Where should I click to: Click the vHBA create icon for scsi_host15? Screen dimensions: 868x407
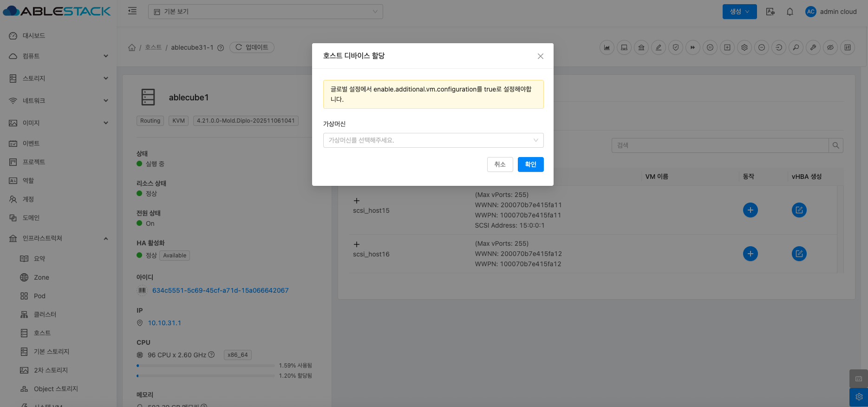pyautogui.click(x=799, y=210)
